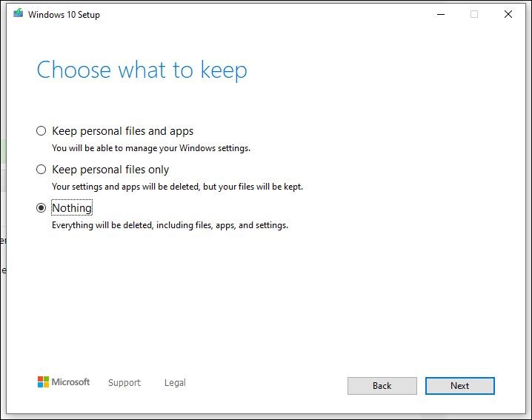The height and width of the screenshot is (420, 532).
Task: Click the Next button
Action: tap(459, 386)
